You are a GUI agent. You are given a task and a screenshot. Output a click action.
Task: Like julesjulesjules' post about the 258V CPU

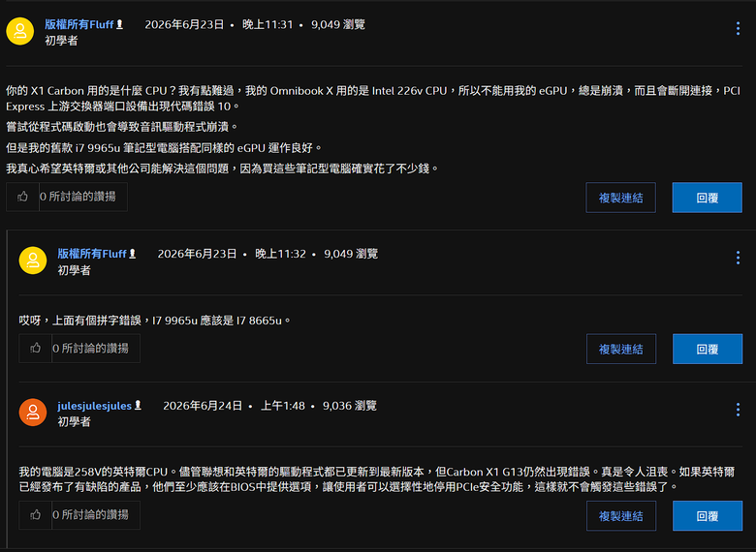35,515
